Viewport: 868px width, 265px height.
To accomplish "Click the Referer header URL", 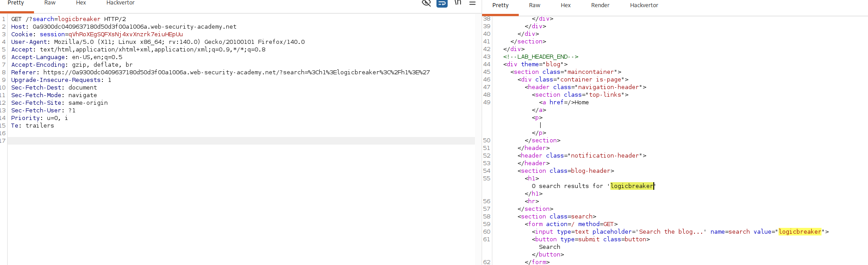I will (237, 73).
